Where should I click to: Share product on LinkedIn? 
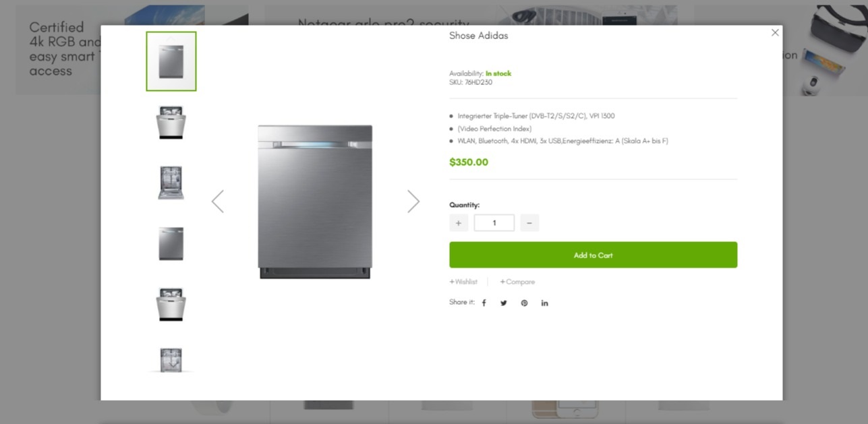544,303
